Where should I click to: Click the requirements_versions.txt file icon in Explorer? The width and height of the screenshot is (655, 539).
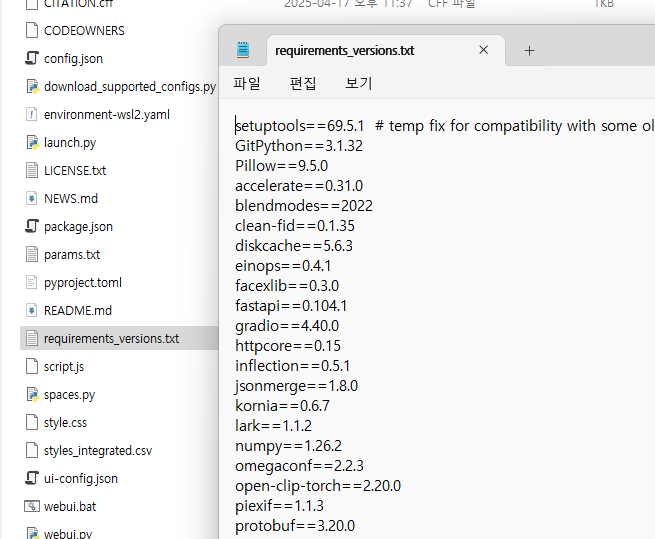[x=32, y=338]
